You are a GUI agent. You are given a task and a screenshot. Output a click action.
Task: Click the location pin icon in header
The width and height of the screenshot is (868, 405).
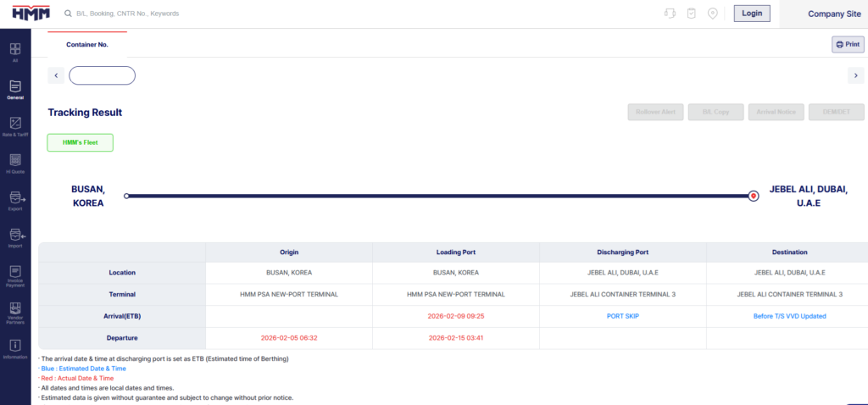coord(713,14)
